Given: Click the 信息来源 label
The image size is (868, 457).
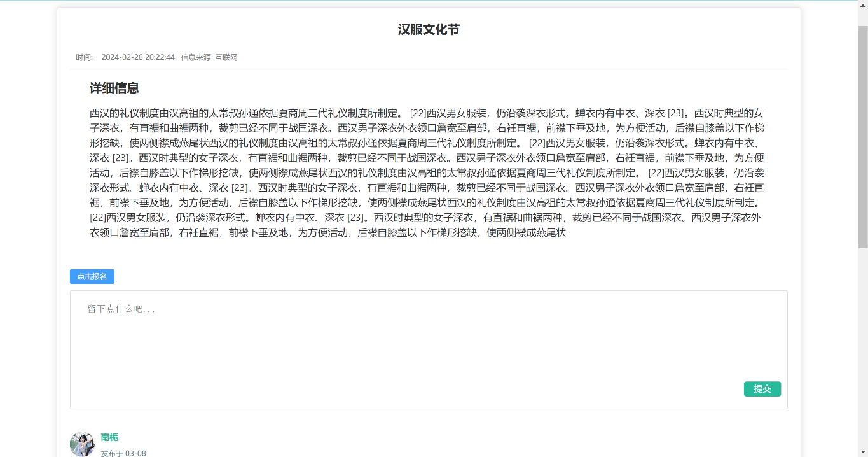Looking at the screenshot, I should click(x=196, y=57).
